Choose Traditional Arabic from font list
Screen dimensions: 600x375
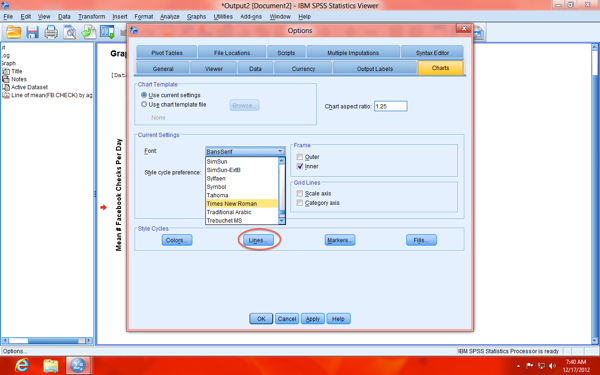[242, 212]
